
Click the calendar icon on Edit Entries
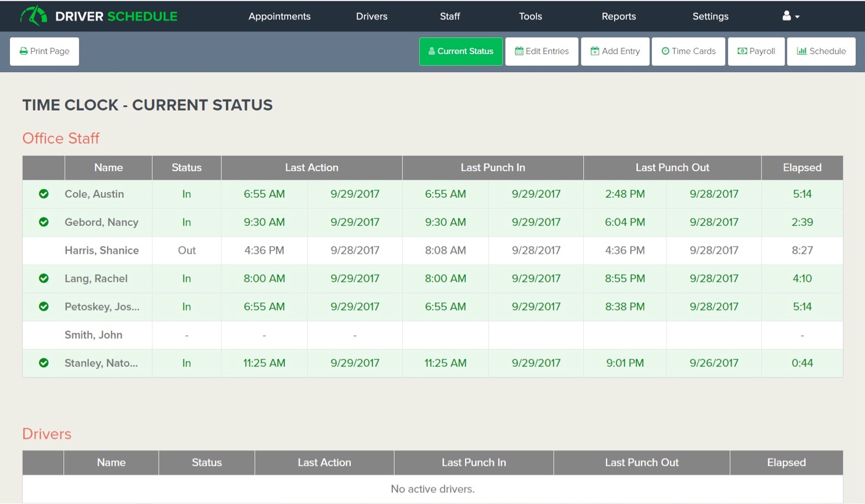pyautogui.click(x=519, y=51)
